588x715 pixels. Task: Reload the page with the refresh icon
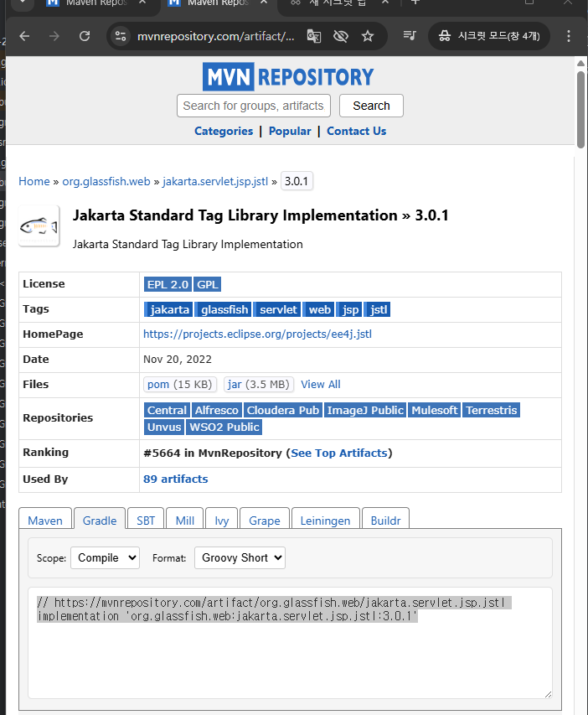pos(85,36)
